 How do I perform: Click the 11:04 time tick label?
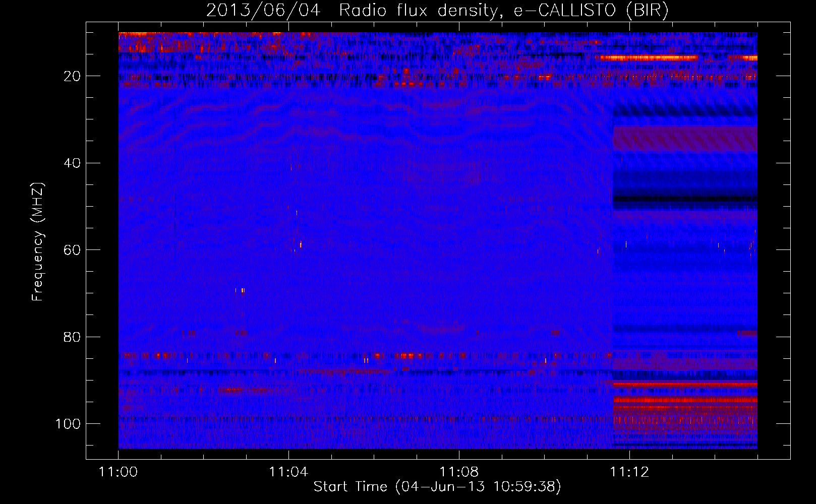tap(288, 472)
